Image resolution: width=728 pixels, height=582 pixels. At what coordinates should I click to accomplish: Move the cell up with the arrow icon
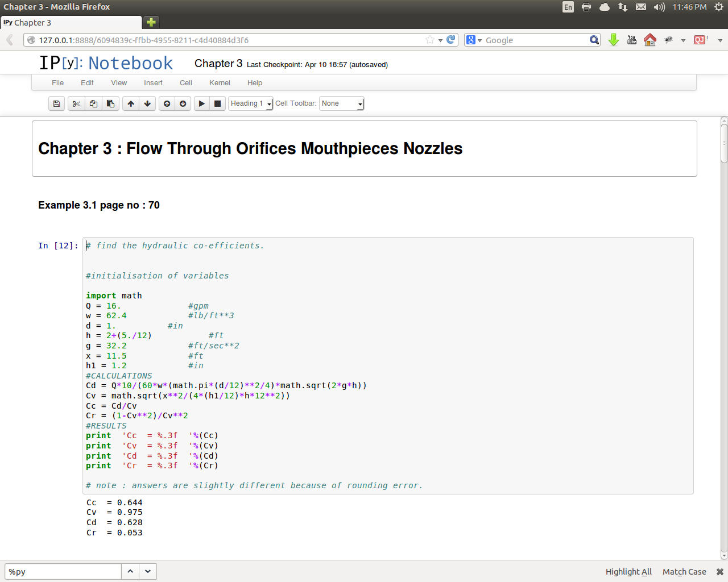click(x=131, y=103)
